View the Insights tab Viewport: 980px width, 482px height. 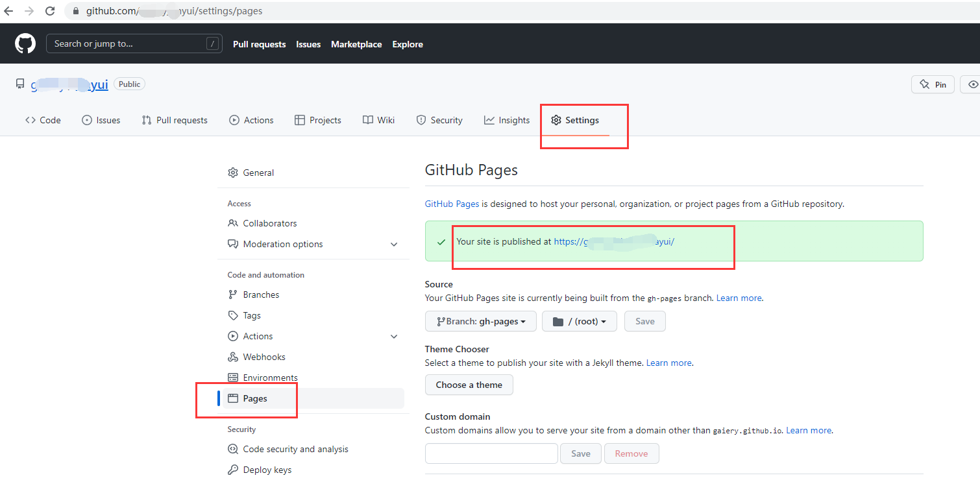click(507, 120)
